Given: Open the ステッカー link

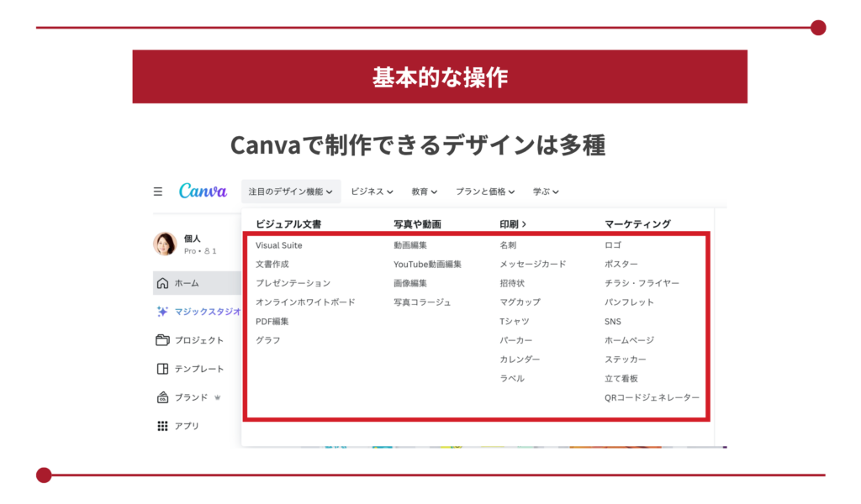Looking at the screenshot, I should pos(626,360).
